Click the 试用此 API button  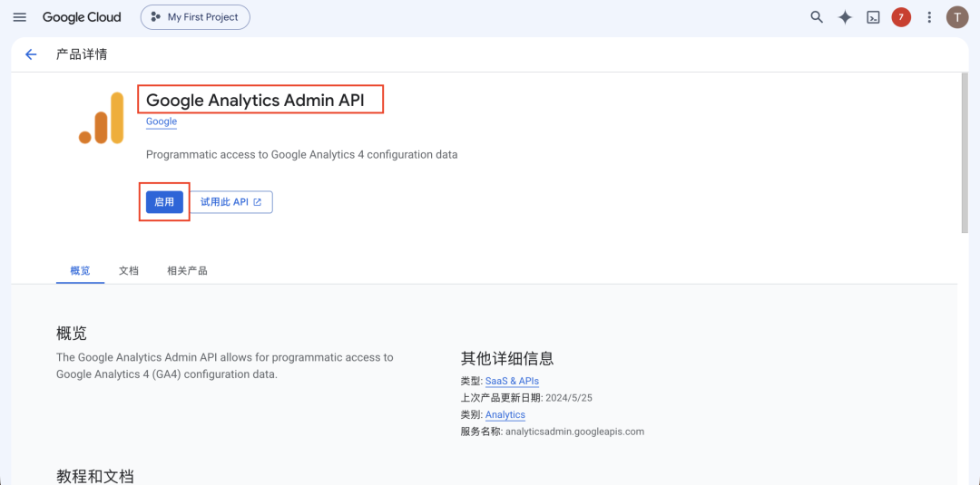coord(230,201)
